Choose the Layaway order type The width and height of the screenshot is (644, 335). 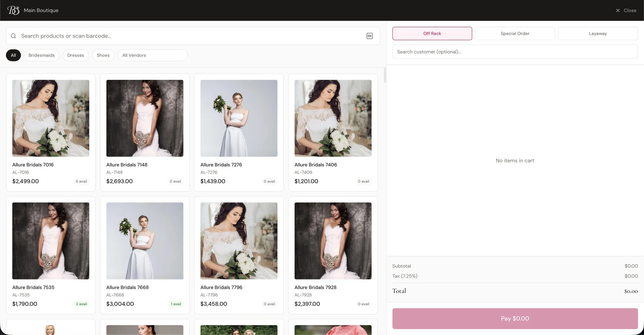[598, 33]
